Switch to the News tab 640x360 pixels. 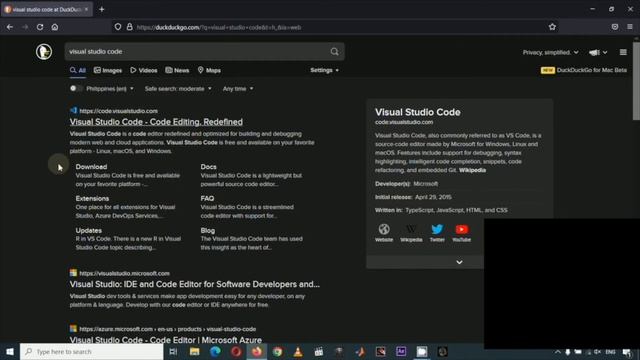[x=177, y=70]
